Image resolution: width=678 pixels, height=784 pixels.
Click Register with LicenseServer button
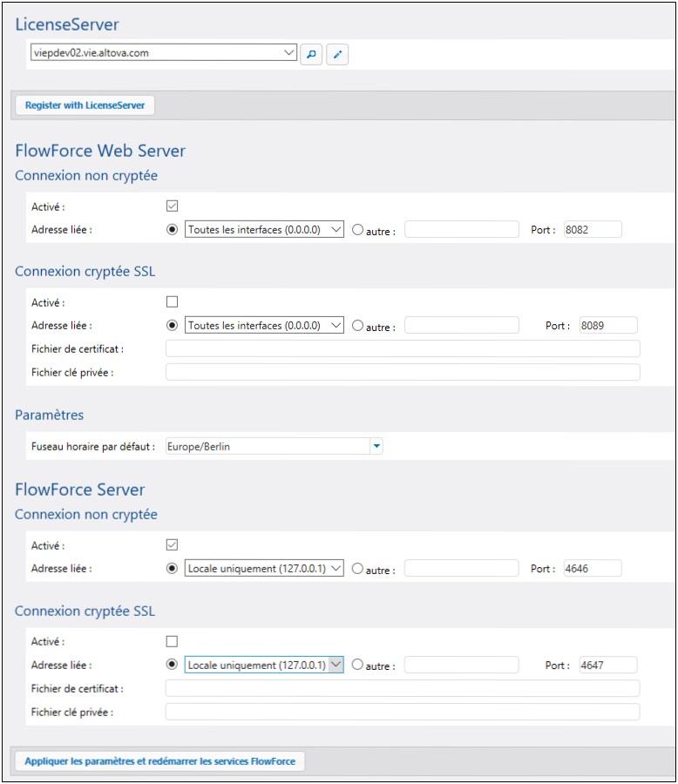click(85, 105)
